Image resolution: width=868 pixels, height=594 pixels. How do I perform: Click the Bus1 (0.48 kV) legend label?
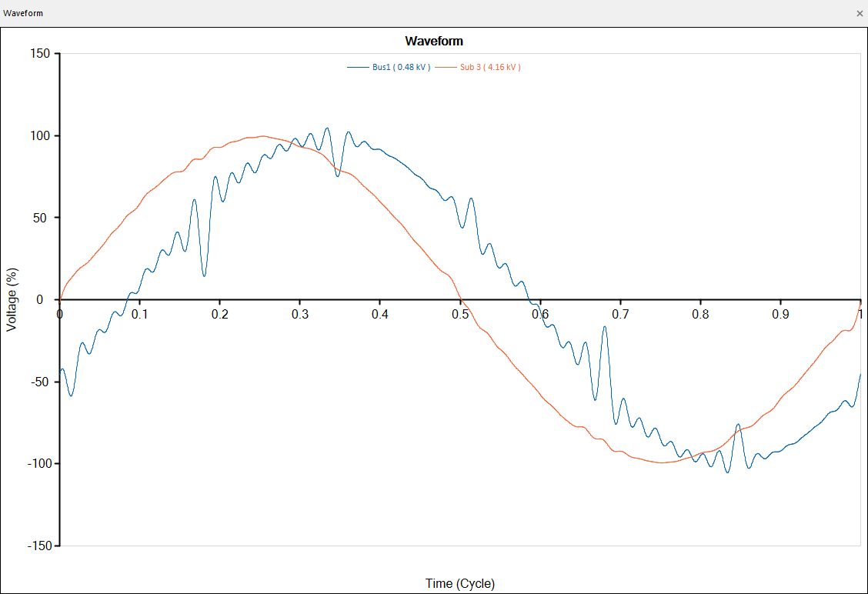(401, 68)
